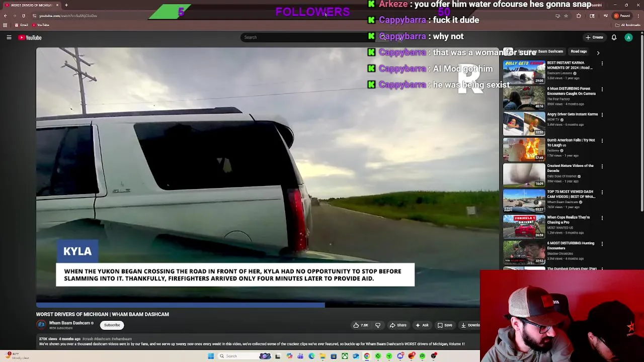This screenshot has height=362, width=644.
Task: Open the Wham Baam Dashcam channel name
Action: pos(69,323)
